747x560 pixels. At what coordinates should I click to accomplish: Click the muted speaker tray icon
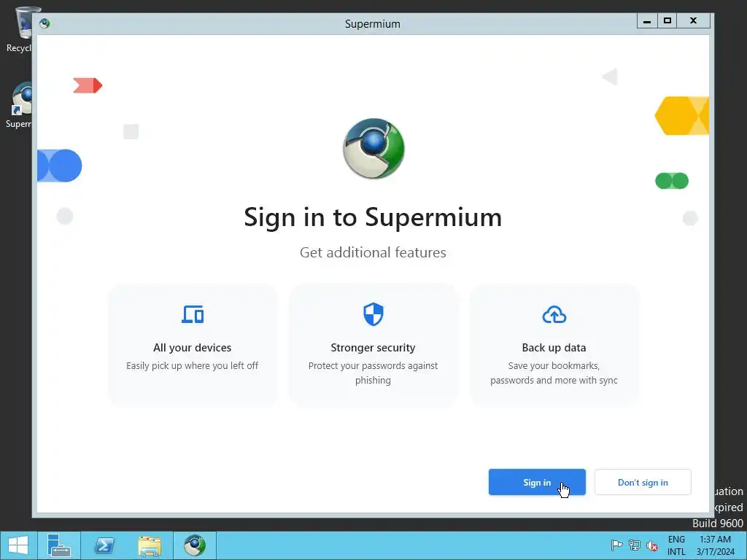(x=651, y=545)
